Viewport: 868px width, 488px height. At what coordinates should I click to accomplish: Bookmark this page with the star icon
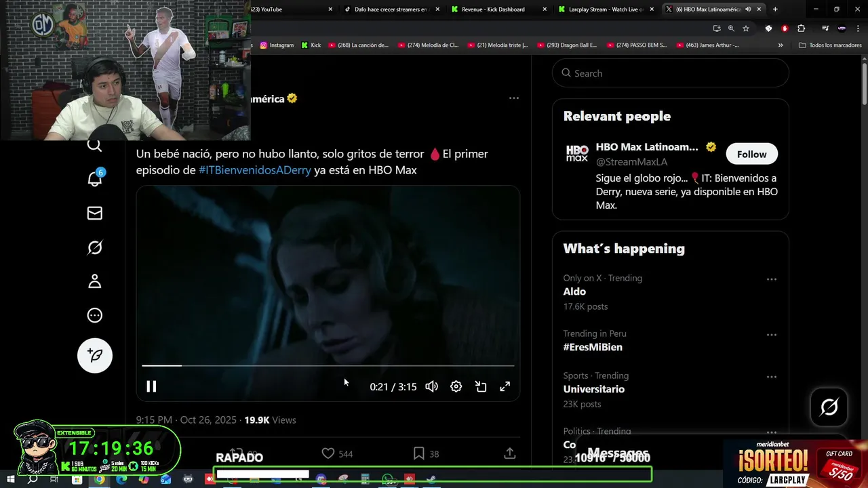click(746, 28)
